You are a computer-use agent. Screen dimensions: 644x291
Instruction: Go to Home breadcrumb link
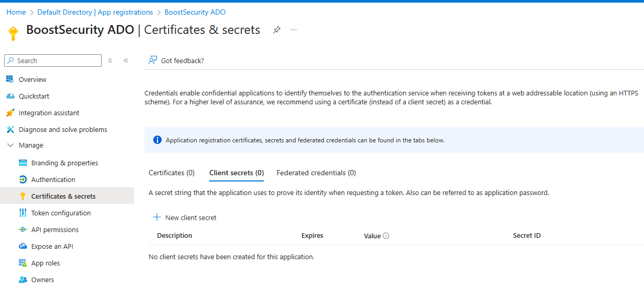click(x=16, y=12)
